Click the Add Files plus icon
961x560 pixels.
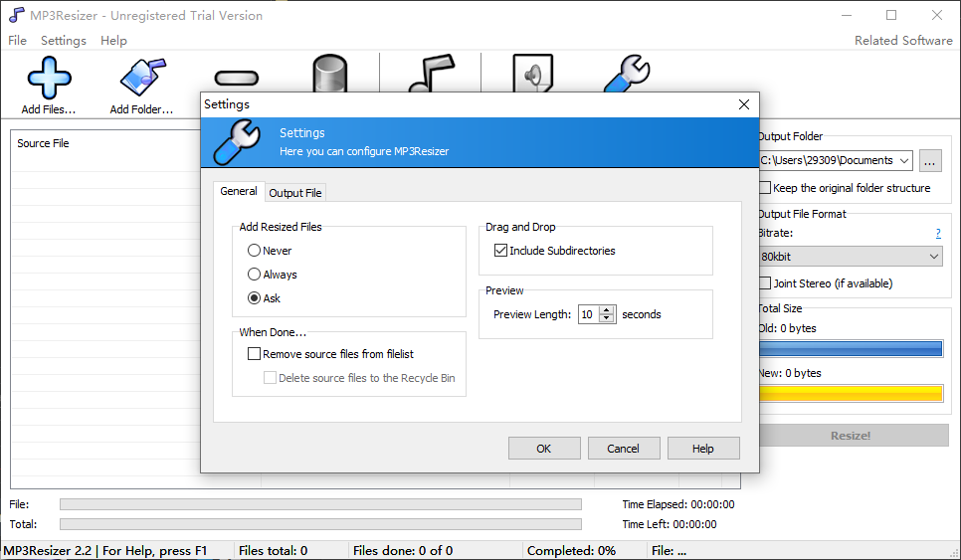pos(49,78)
